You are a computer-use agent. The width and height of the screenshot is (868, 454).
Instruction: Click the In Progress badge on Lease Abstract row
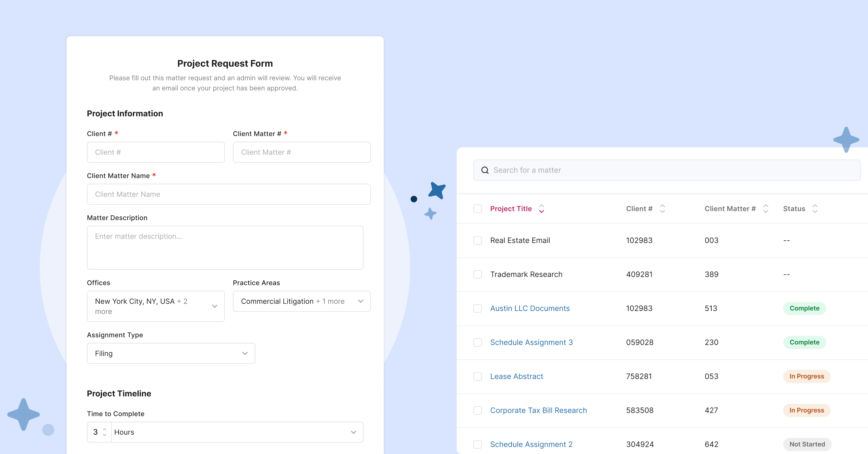pyautogui.click(x=806, y=376)
